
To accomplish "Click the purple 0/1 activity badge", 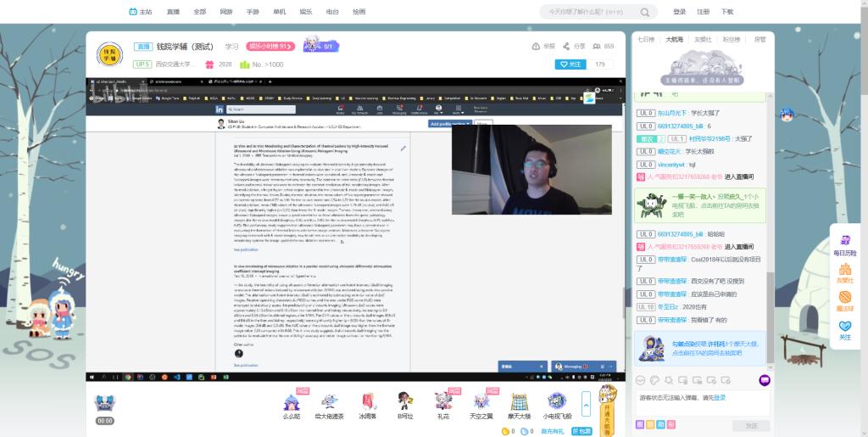I will [321, 46].
